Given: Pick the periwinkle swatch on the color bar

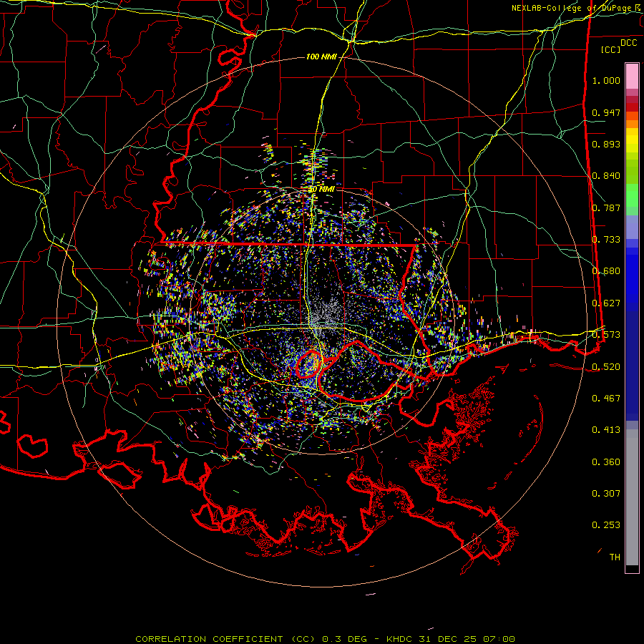Looking at the screenshot, I should click(632, 227).
